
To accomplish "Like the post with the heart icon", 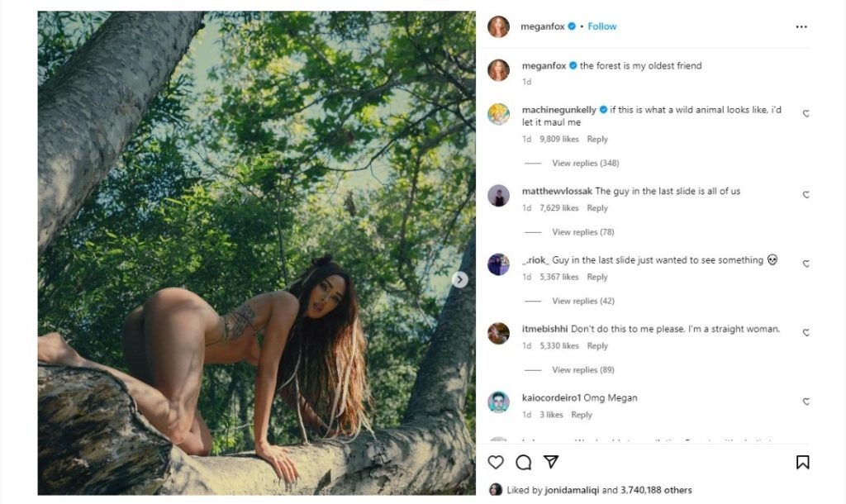I will point(496,462).
